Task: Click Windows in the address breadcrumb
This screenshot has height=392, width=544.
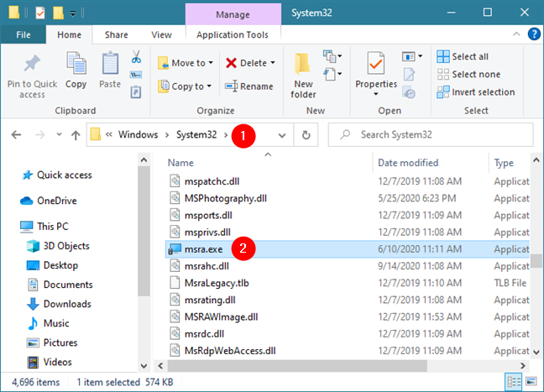Action: pyautogui.click(x=138, y=134)
